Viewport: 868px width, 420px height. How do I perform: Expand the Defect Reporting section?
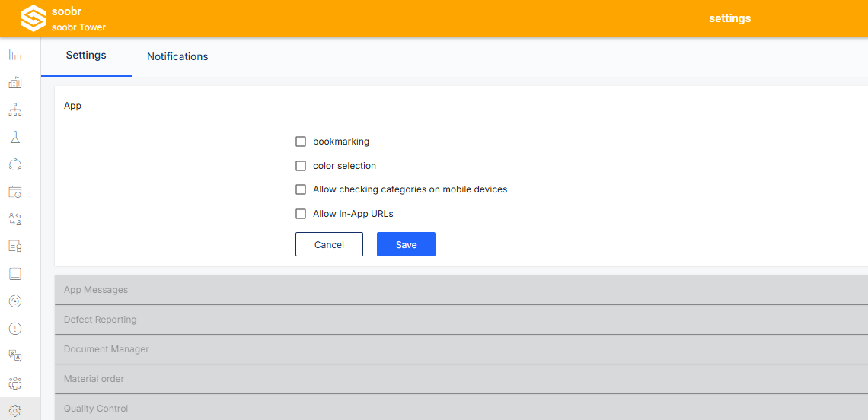point(461,320)
